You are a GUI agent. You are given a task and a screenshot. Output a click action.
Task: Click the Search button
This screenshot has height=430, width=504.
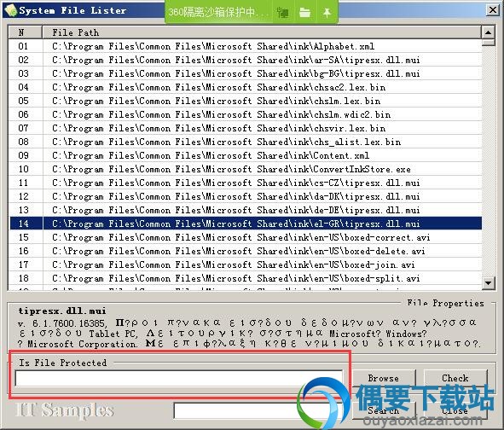(x=384, y=410)
